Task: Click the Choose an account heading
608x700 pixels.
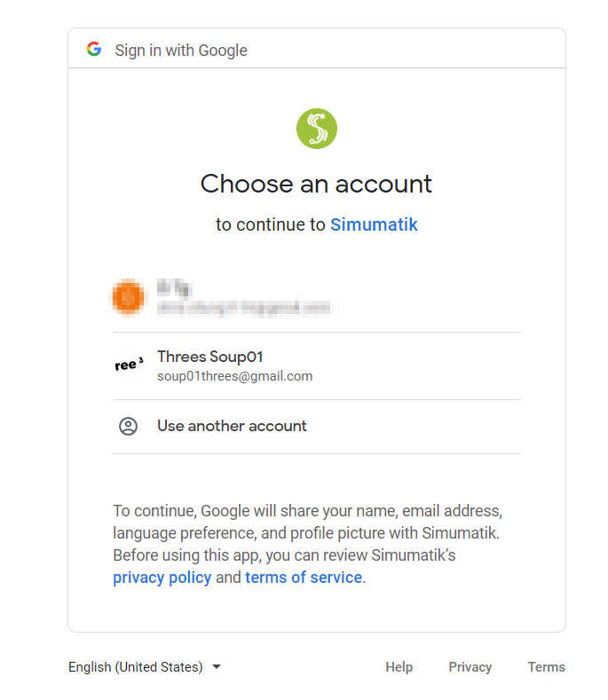Action: (x=316, y=184)
